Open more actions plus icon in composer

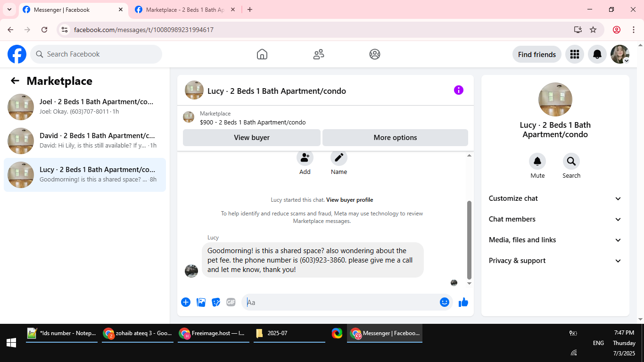point(186,302)
